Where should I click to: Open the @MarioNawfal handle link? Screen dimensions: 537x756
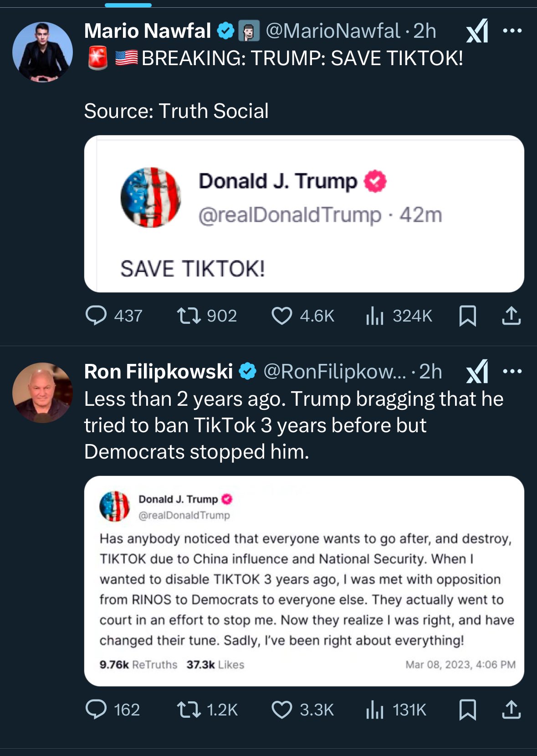click(x=333, y=31)
